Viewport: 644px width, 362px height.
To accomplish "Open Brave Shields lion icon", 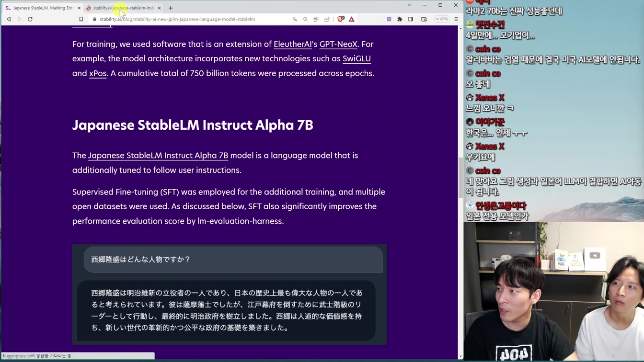I will [341, 19].
